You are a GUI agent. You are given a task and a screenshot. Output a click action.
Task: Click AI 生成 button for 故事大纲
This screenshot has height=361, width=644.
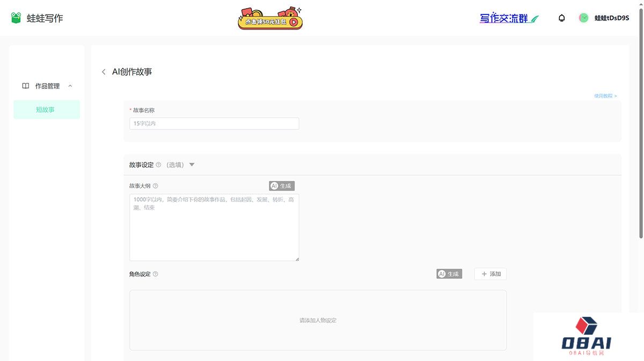pos(282,186)
